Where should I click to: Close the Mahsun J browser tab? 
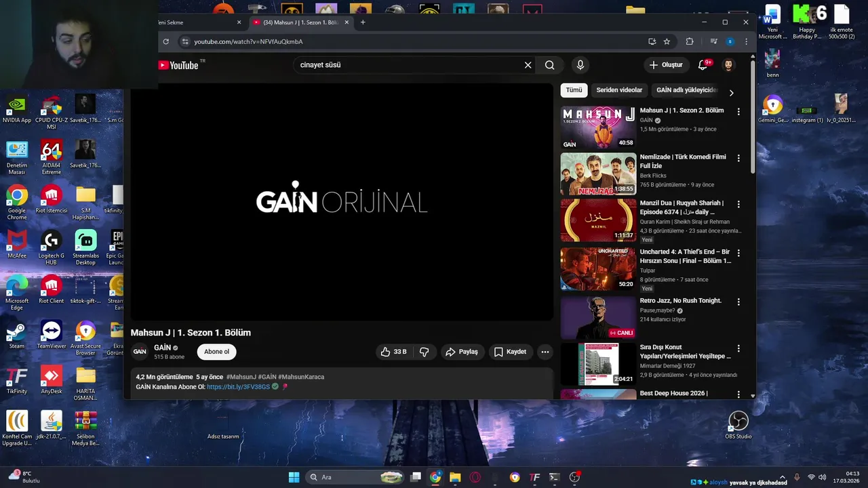click(x=347, y=22)
